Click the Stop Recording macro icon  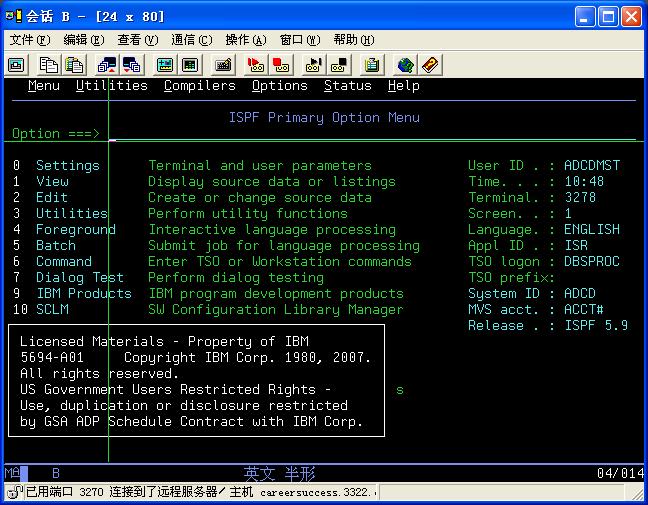tap(281, 65)
